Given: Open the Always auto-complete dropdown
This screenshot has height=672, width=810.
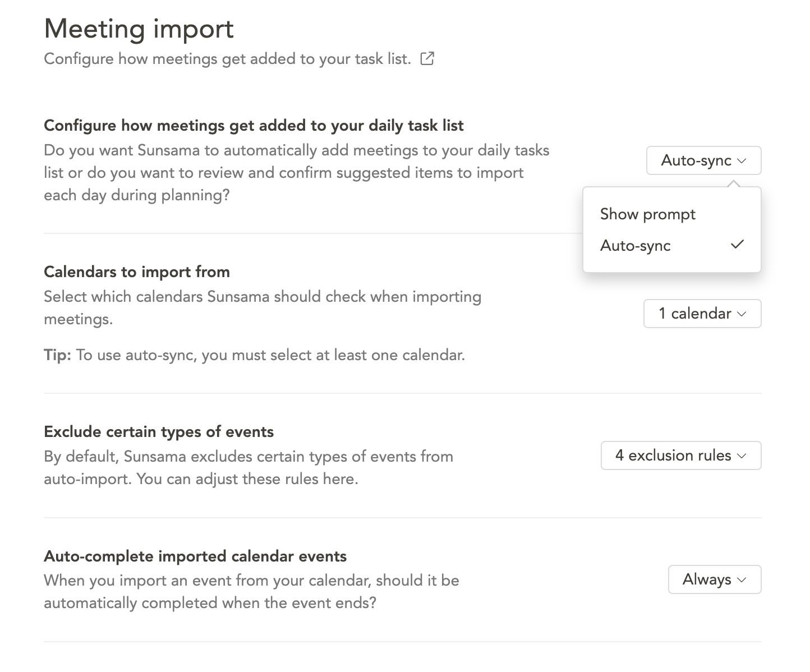Looking at the screenshot, I should [714, 579].
